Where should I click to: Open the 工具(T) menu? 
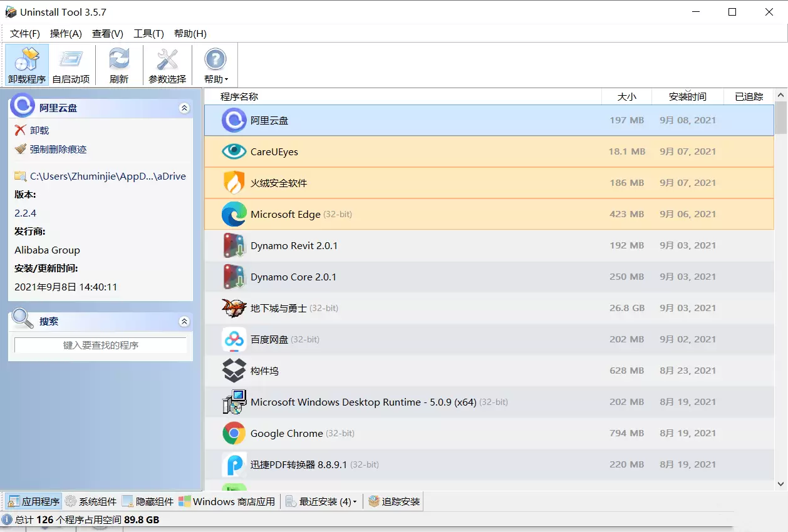148,34
